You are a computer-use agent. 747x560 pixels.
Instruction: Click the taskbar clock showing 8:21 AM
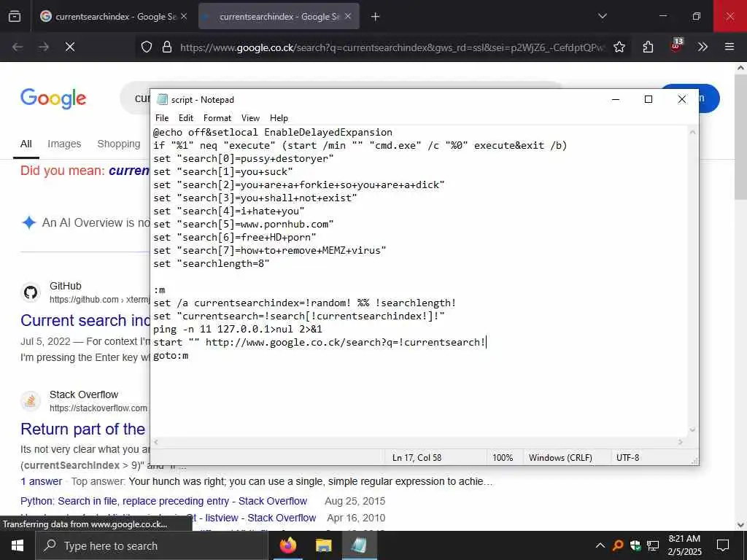point(684,545)
